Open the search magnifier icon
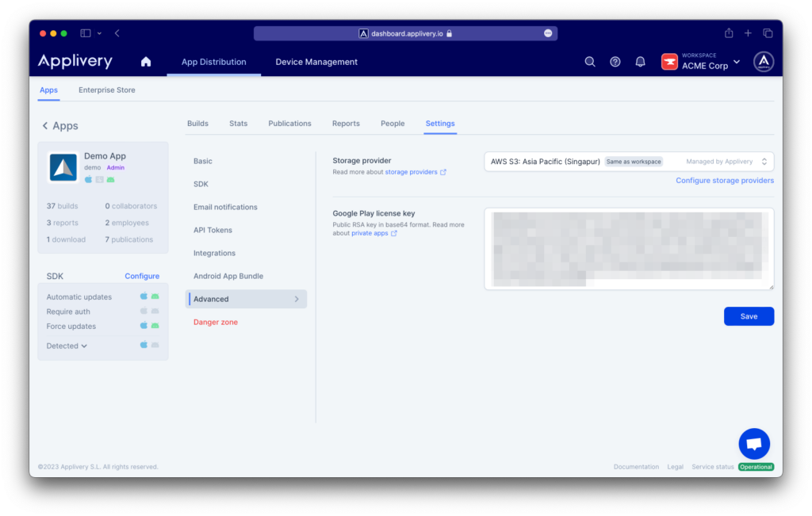812x516 pixels. 590,62
